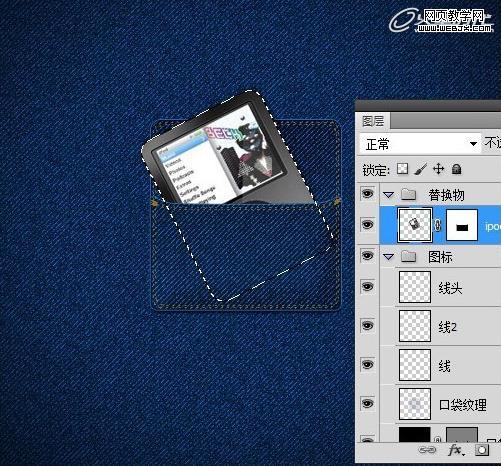The height and width of the screenshot is (466, 501).
Task: Select the 图标 group name
Action: click(440, 257)
